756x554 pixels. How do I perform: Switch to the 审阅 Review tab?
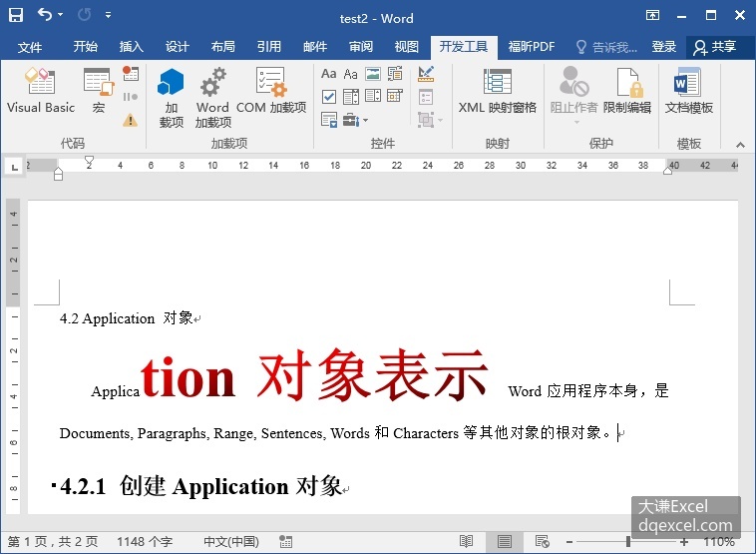[361, 47]
